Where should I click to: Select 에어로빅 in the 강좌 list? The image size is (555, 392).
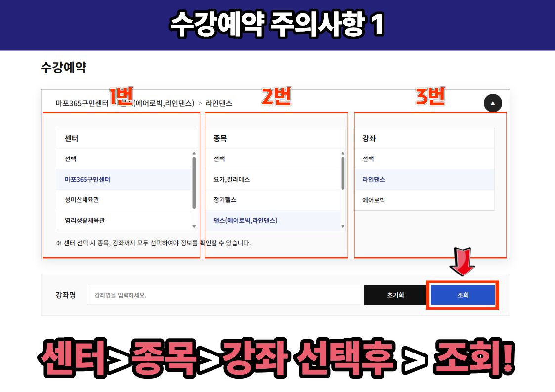tap(424, 200)
